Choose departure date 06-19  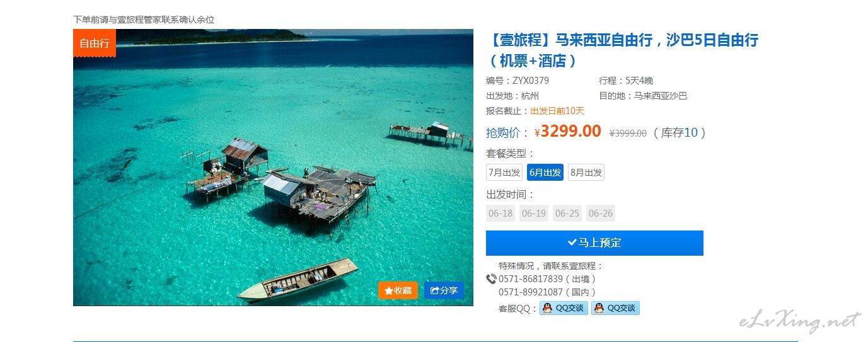(x=534, y=213)
